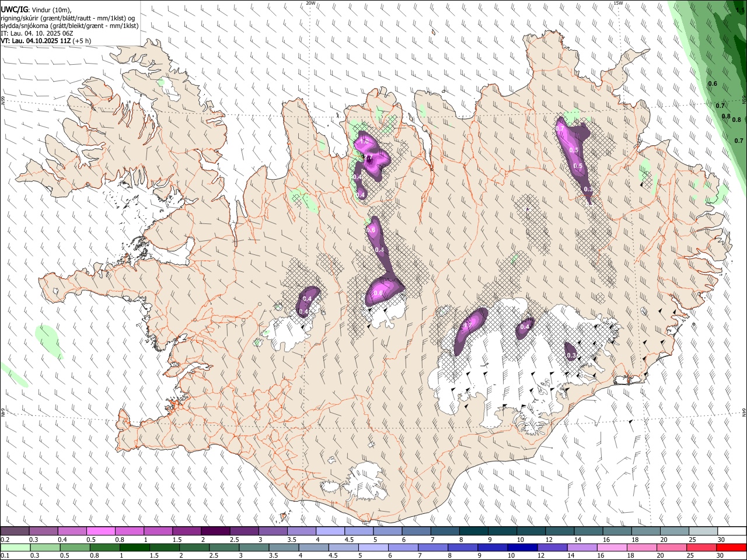Select the 0.4 swatch in the purple legend row
747x560 pixels.
(x=72, y=531)
